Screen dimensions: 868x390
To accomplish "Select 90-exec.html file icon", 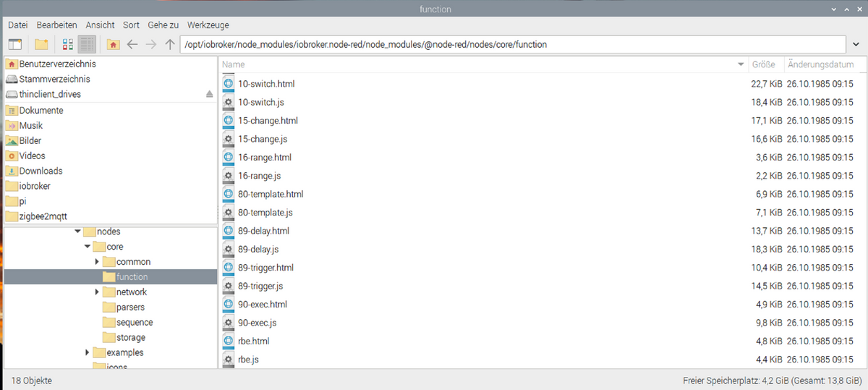I will coord(229,305).
